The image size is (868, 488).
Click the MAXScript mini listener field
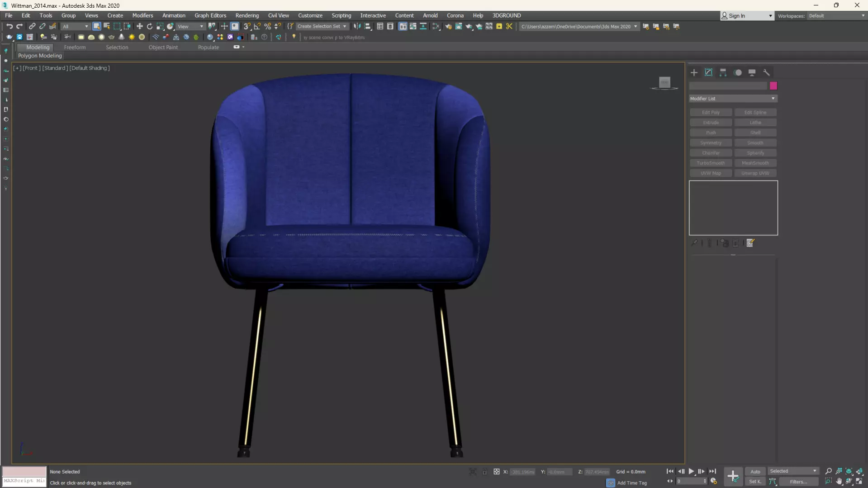click(x=24, y=481)
